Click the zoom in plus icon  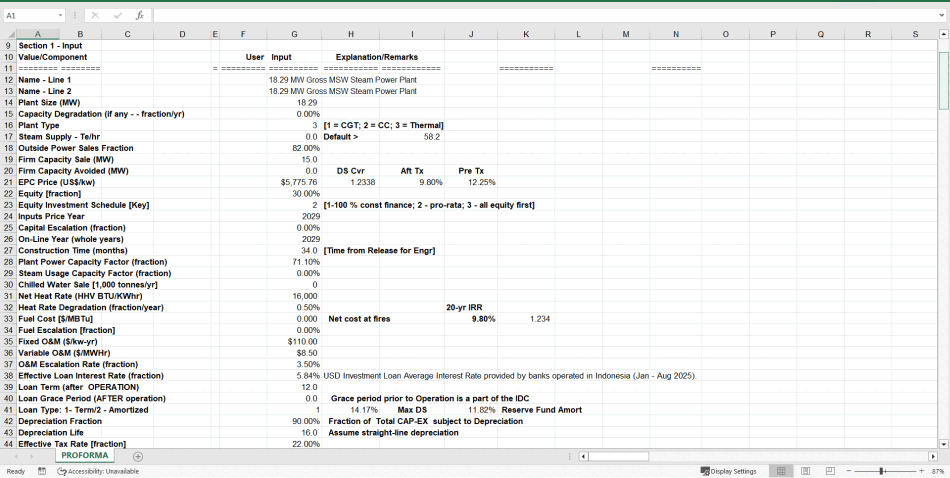[x=921, y=471]
